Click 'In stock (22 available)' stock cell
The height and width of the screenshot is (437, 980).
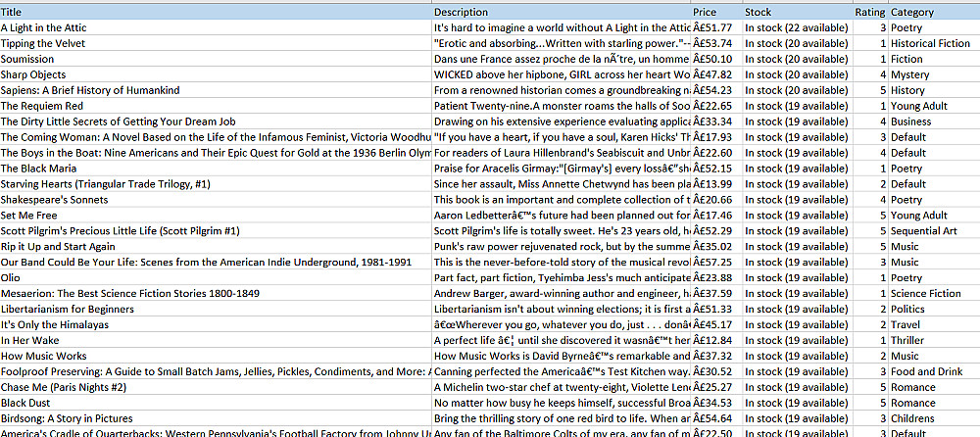797,27
